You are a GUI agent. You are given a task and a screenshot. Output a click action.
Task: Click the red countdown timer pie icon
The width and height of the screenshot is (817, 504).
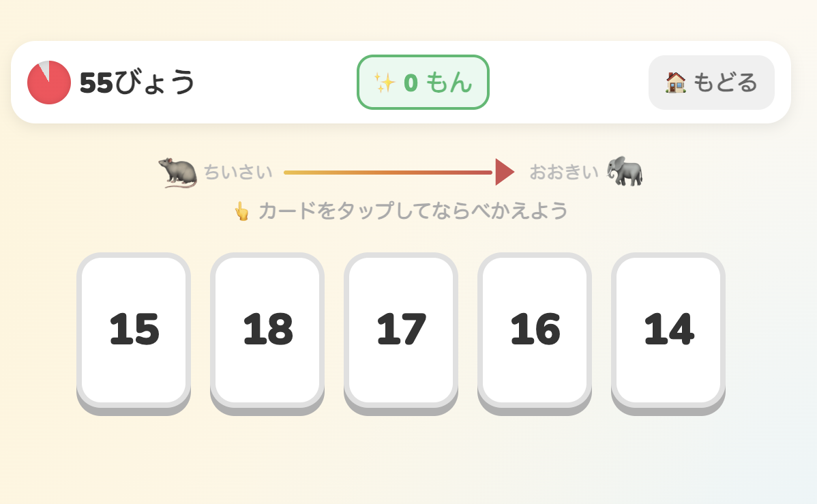[x=49, y=83]
